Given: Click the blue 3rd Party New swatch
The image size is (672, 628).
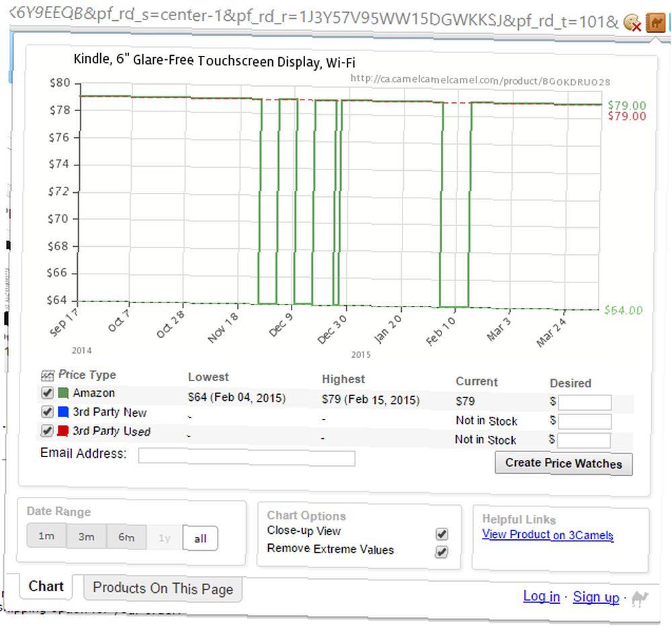Looking at the screenshot, I should coord(63,412).
